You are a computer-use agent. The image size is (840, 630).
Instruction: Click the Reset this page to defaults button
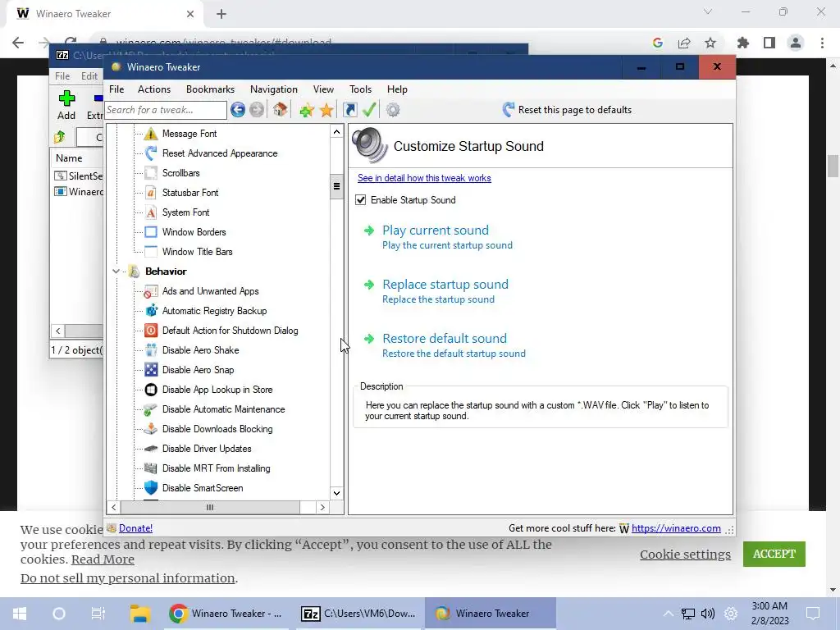[567, 110]
